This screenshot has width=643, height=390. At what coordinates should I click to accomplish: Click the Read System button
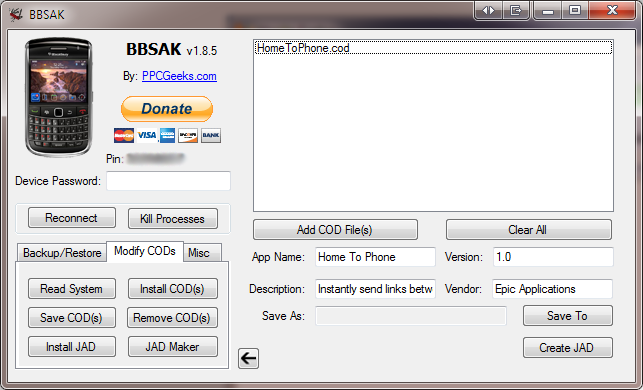click(x=72, y=289)
